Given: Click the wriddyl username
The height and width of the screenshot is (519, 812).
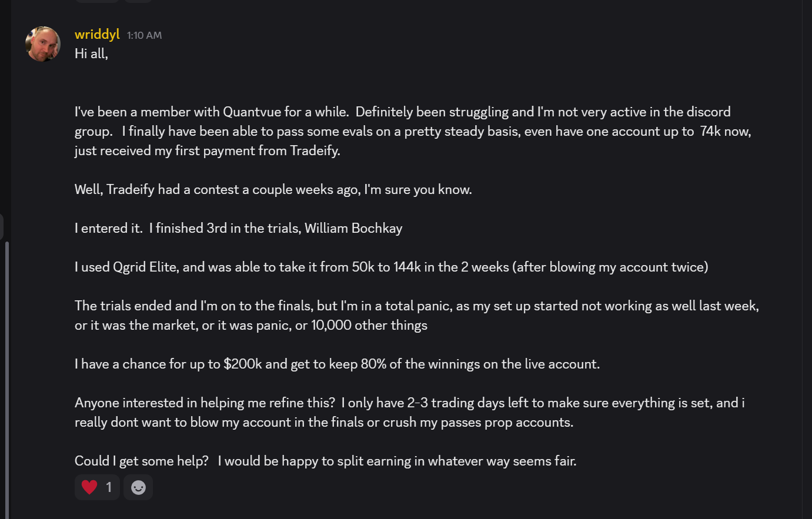Looking at the screenshot, I should [x=97, y=35].
